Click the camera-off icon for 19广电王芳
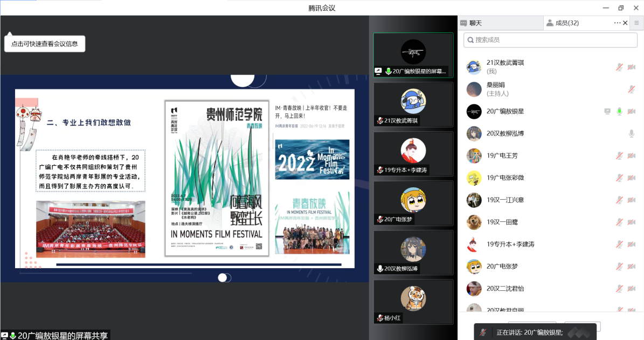Image resolution: width=644 pixels, height=340 pixels. point(632,155)
